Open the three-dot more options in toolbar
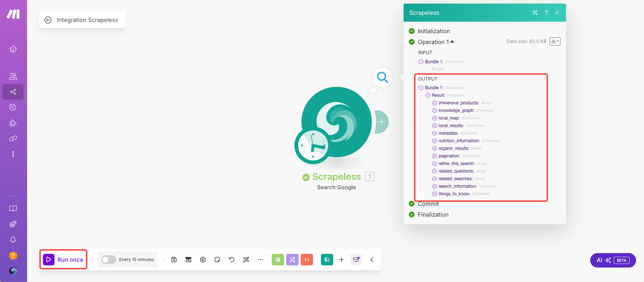 (261, 259)
